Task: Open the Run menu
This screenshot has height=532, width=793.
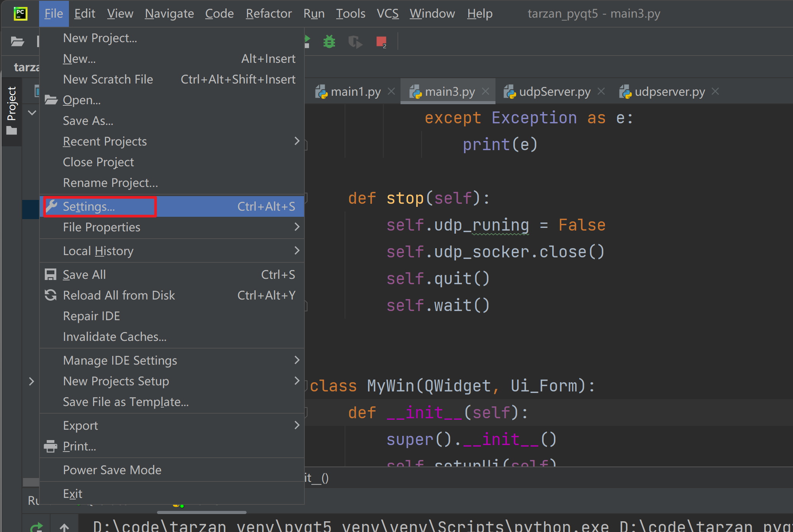Action: pos(314,14)
